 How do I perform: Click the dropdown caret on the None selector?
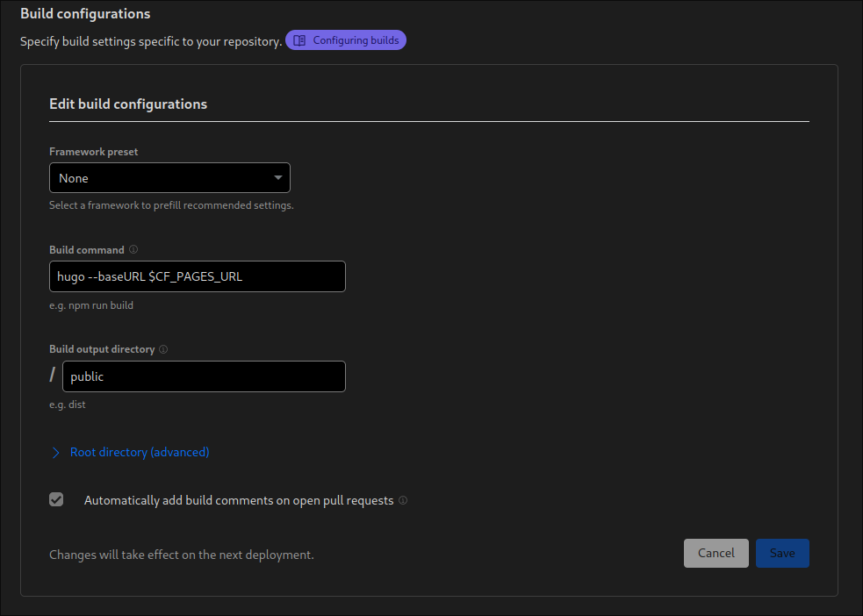[279, 177]
